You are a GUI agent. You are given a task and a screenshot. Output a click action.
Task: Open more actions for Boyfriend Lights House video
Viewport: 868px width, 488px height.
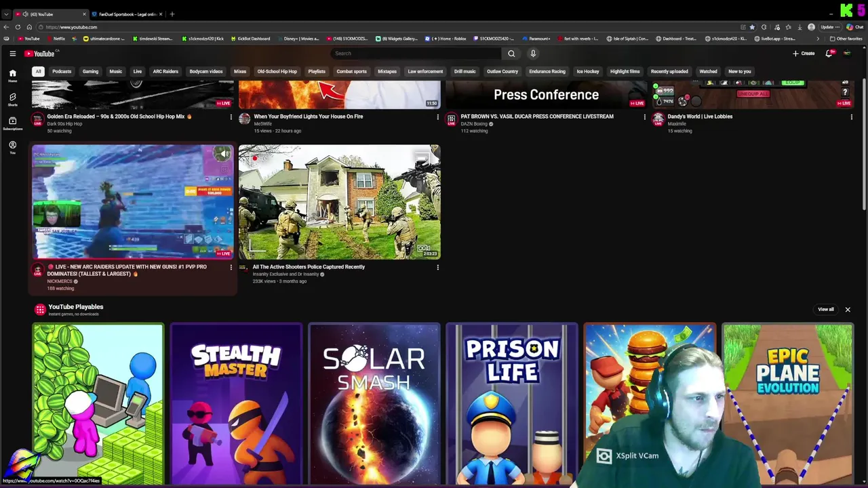click(x=437, y=117)
